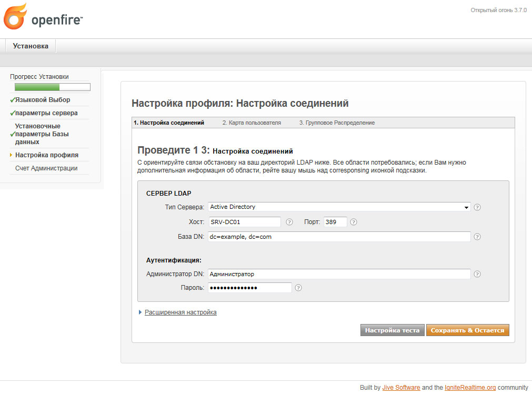Click the installation progress bar

coord(52,87)
